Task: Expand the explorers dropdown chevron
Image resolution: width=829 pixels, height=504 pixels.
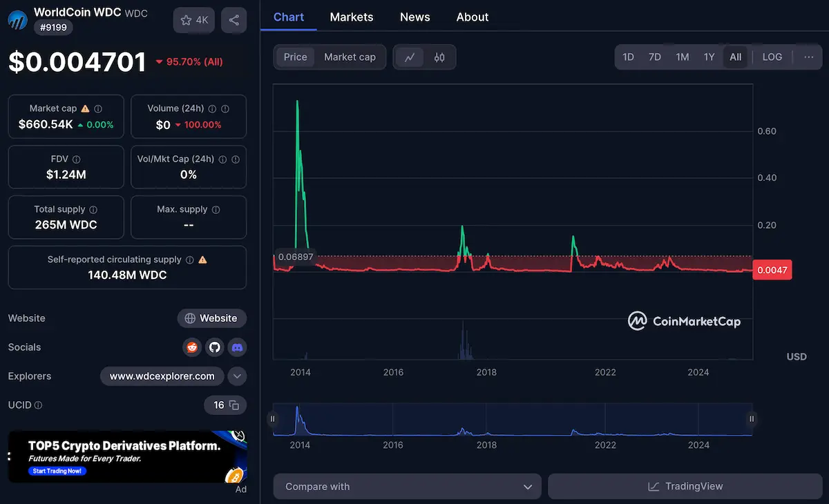Action: pyautogui.click(x=237, y=376)
